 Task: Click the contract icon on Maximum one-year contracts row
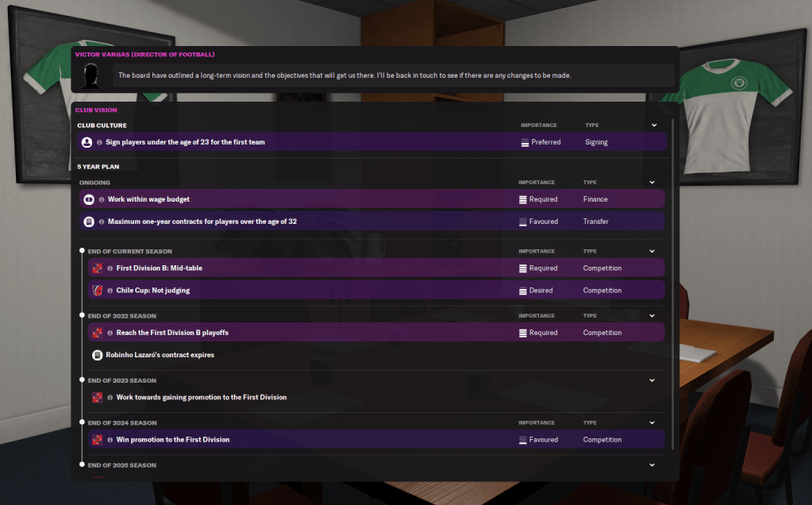point(89,222)
